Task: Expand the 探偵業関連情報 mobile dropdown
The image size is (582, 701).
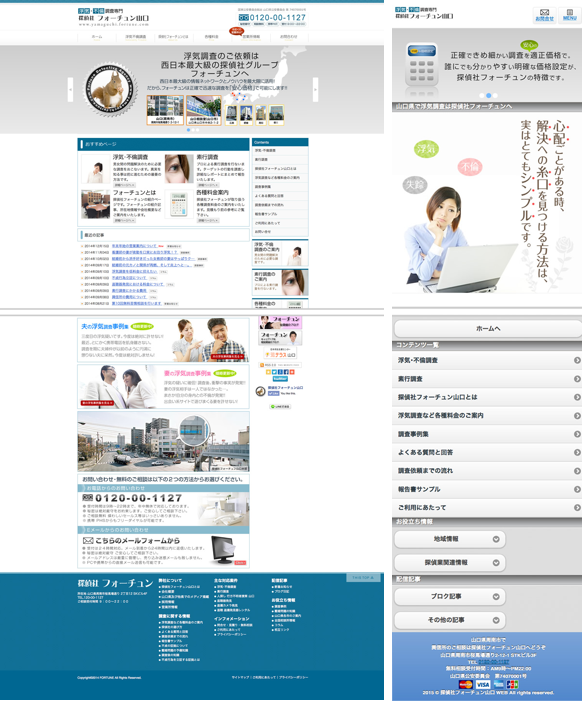Action: (450, 562)
